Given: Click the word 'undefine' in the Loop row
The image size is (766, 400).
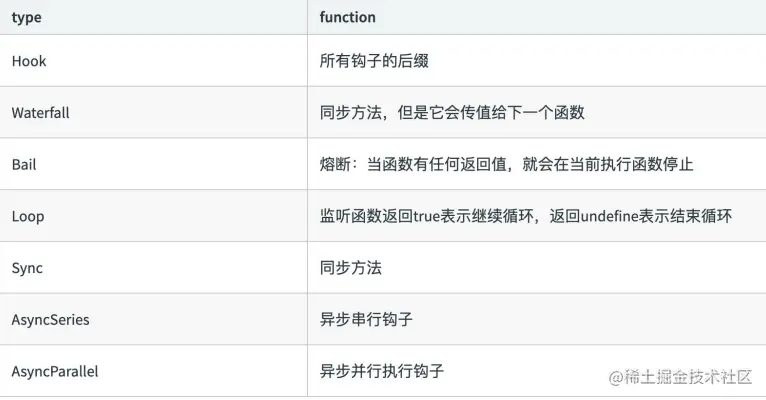Looking at the screenshot, I should [610, 216].
